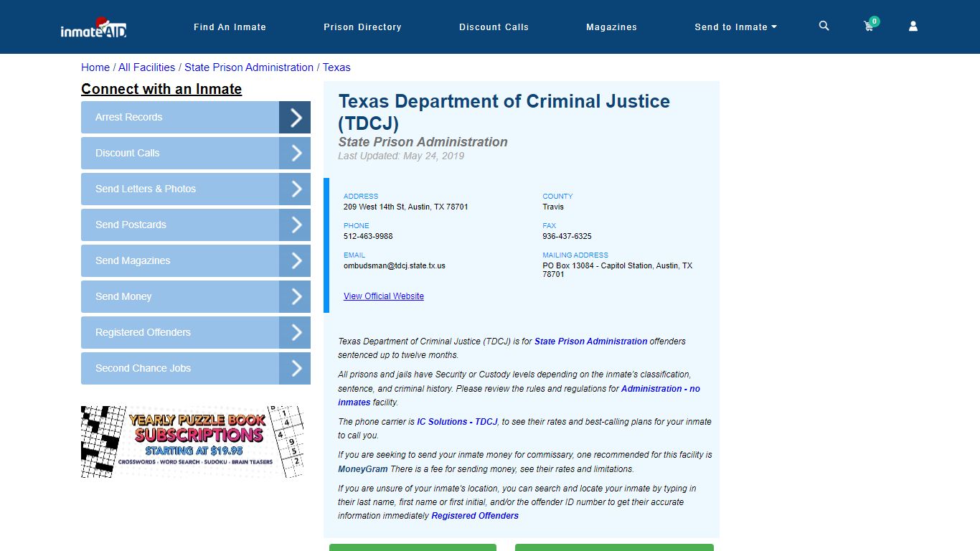Click the Texas Department of Criminal Justice title

(504, 112)
